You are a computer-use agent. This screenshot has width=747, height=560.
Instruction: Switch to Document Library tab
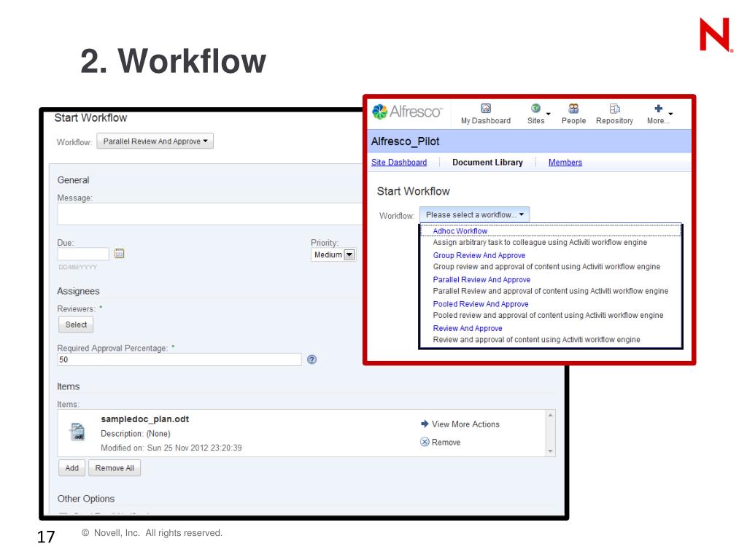tap(487, 163)
